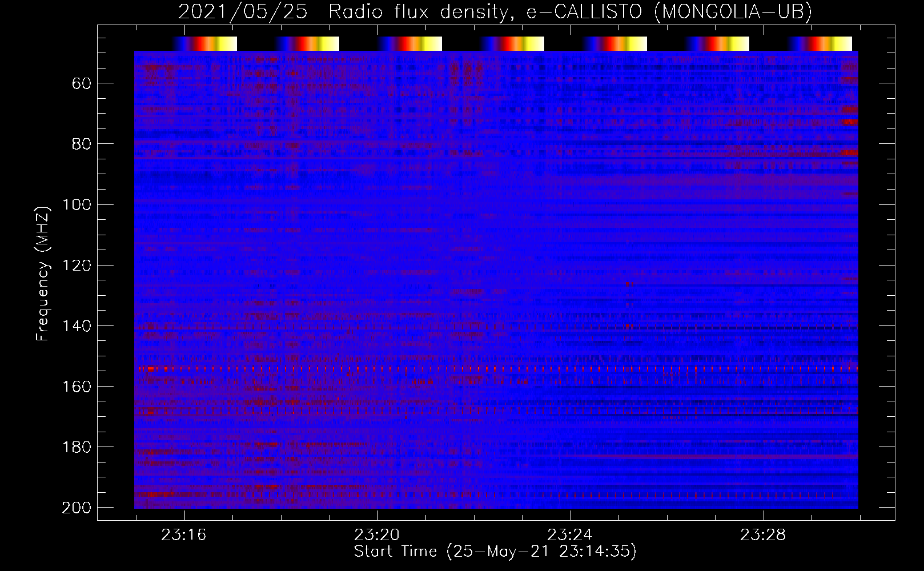
Task: Click the 60 MHz axis tick label
Action: tap(82, 83)
